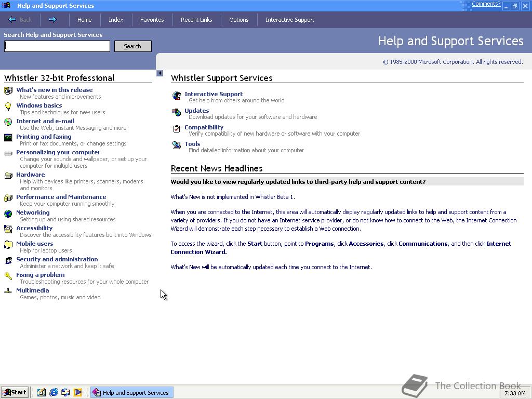This screenshot has height=399, width=532.
Task: Collapse the left pane with arrow toggle
Action: pyautogui.click(x=159, y=73)
